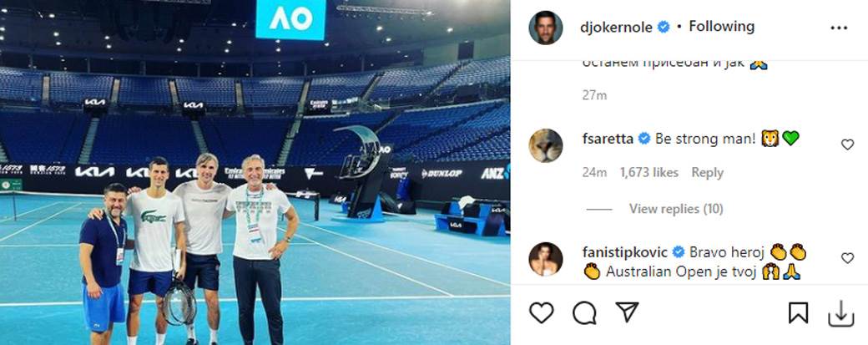Open the tennis court photo
Image resolution: width=868 pixels, height=345 pixels.
[255, 172]
